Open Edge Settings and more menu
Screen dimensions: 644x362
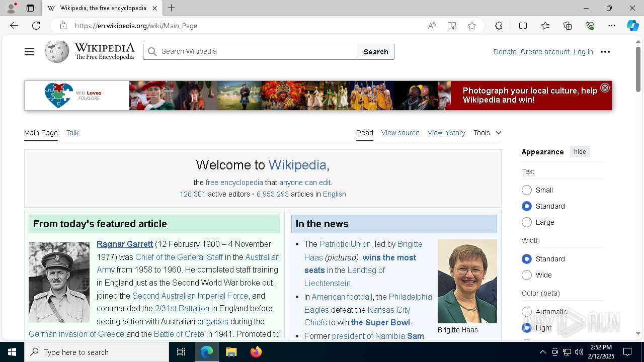612,26
